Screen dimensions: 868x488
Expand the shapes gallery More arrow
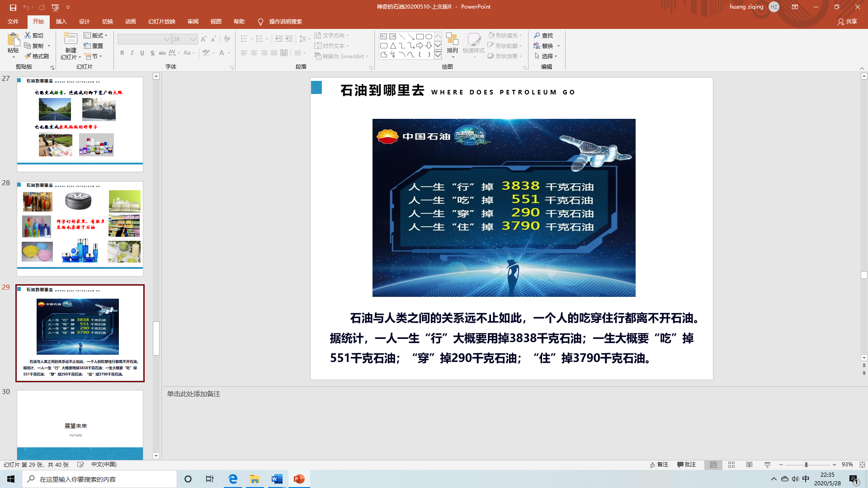click(x=438, y=55)
